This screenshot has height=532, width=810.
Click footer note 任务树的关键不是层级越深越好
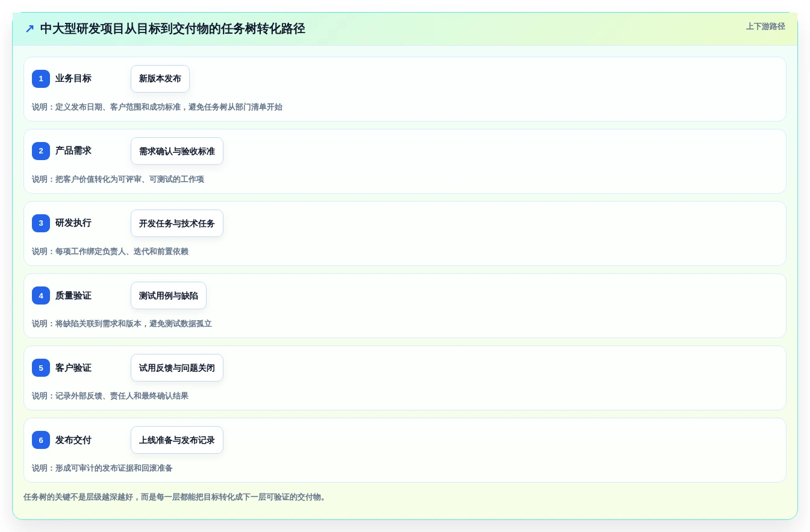tap(175, 497)
